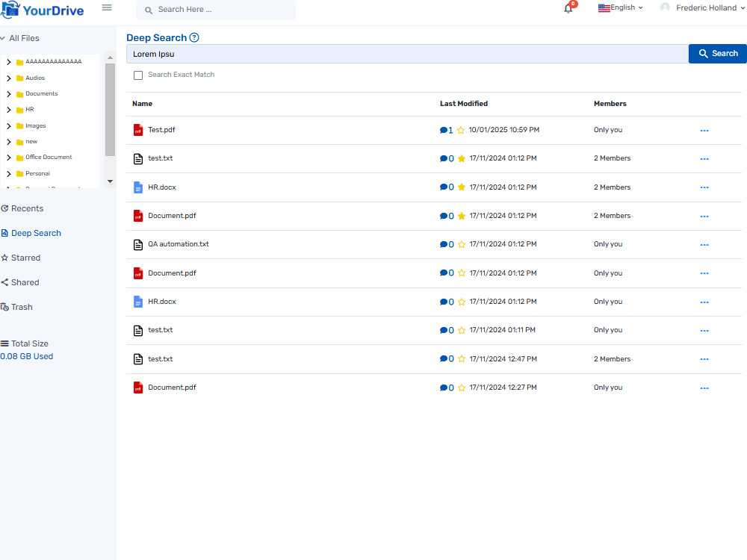Sort by Last Modified column

coord(464,104)
